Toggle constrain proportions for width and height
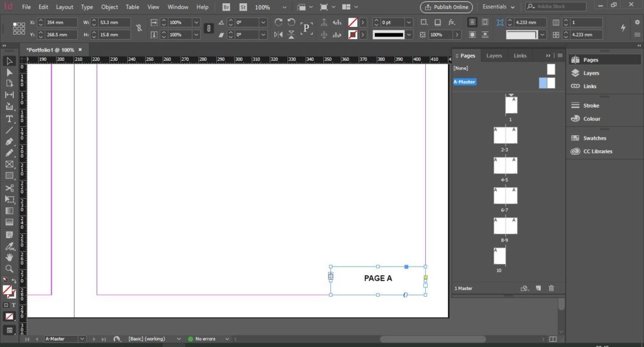 (139, 28)
